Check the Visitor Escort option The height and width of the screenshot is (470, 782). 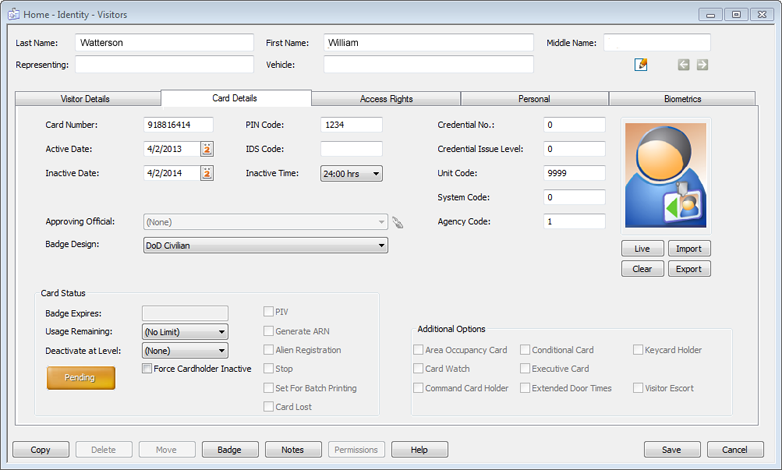[x=638, y=388]
